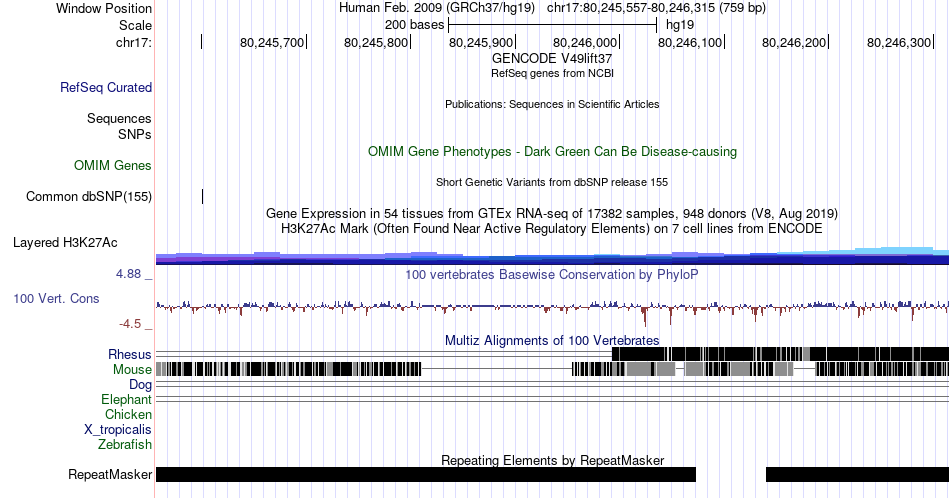This screenshot has width=950, height=498.
Task: Select the Zebrafish alignment row label
Action: pos(125,444)
